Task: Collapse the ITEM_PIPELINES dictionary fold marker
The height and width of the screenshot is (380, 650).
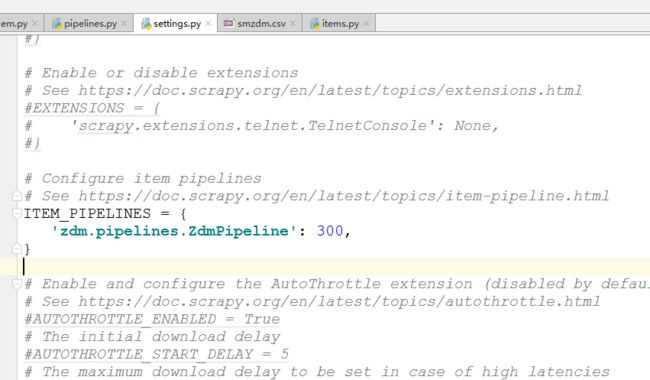Action: (x=17, y=213)
